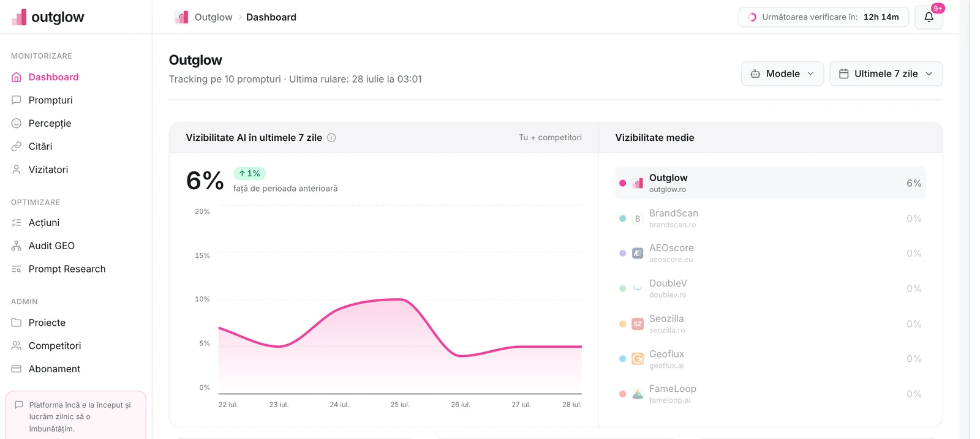Click the Proiecte folder icon
Viewport: 980px width, 439px height.
coord(17,323)
